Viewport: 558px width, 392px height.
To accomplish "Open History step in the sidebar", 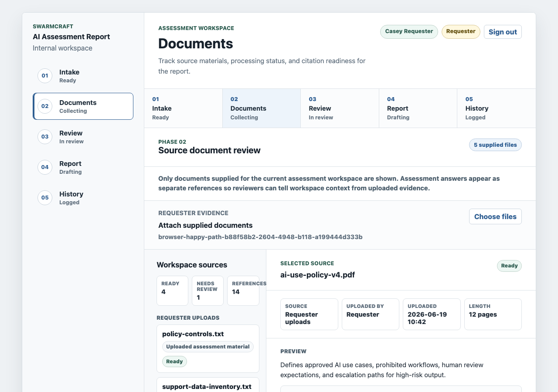I will (83, 198).
